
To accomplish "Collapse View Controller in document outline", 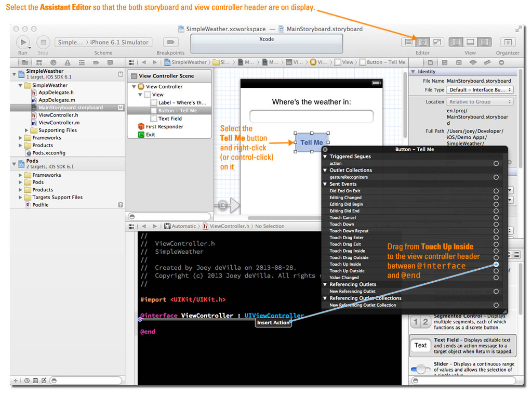I will [134, 87].
